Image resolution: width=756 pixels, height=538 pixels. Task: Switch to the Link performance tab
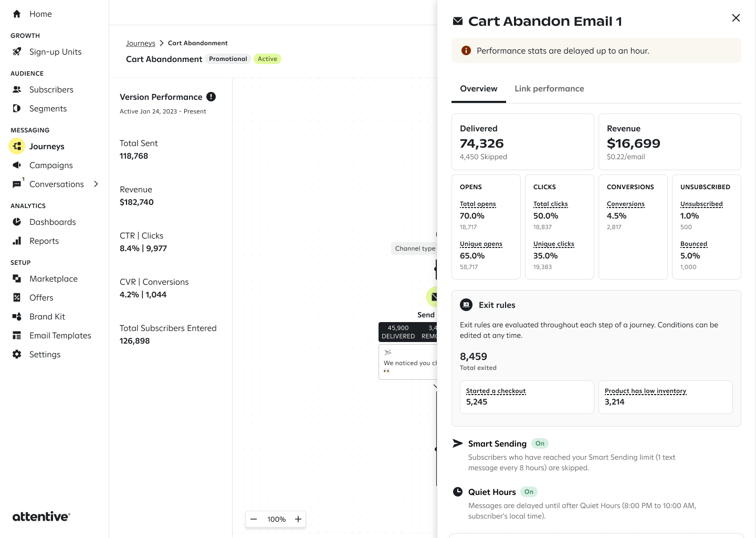tap(549, 89)
